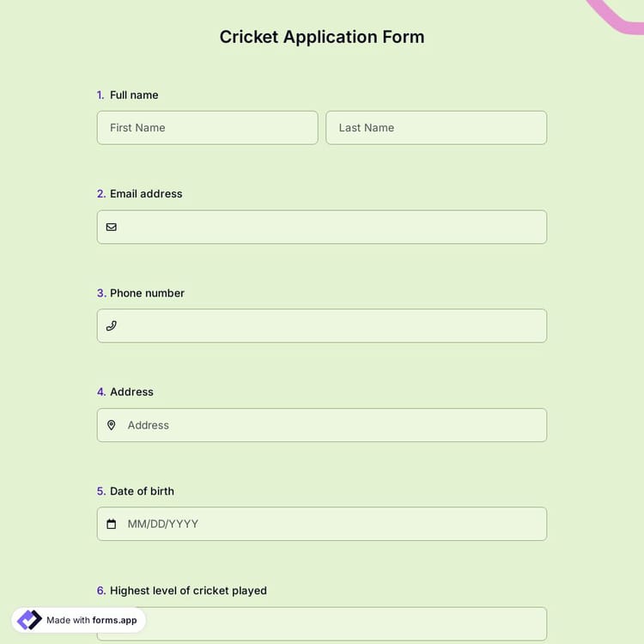Focus the Last Name input field
Viewport: 644px width, 644px height.
click(x=436, y=128)
